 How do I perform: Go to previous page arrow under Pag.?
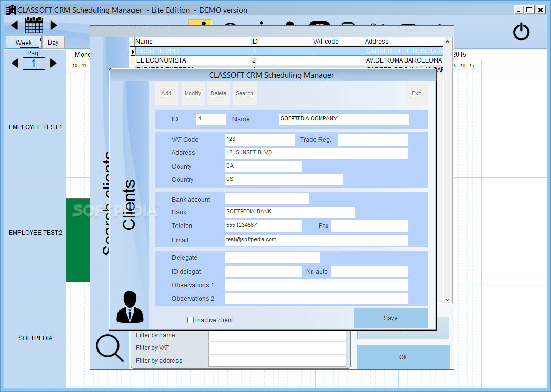pyautogui.click(x=15, y=63)
